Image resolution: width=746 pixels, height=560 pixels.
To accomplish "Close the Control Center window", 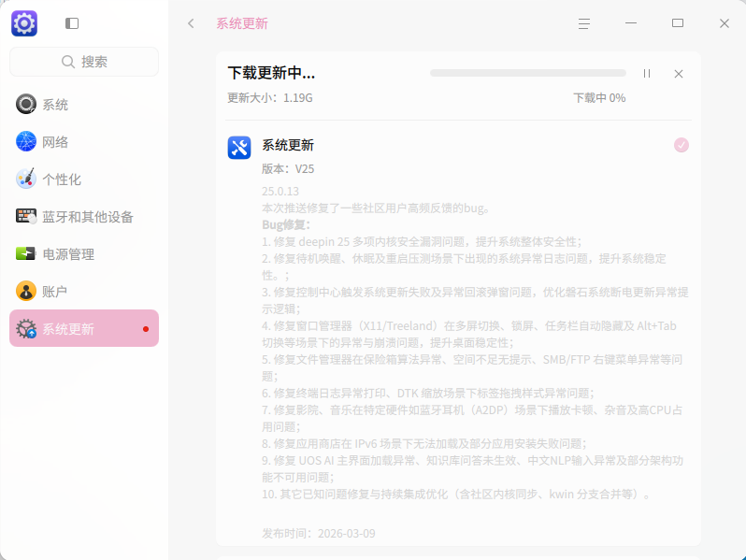I will [724, 23].
